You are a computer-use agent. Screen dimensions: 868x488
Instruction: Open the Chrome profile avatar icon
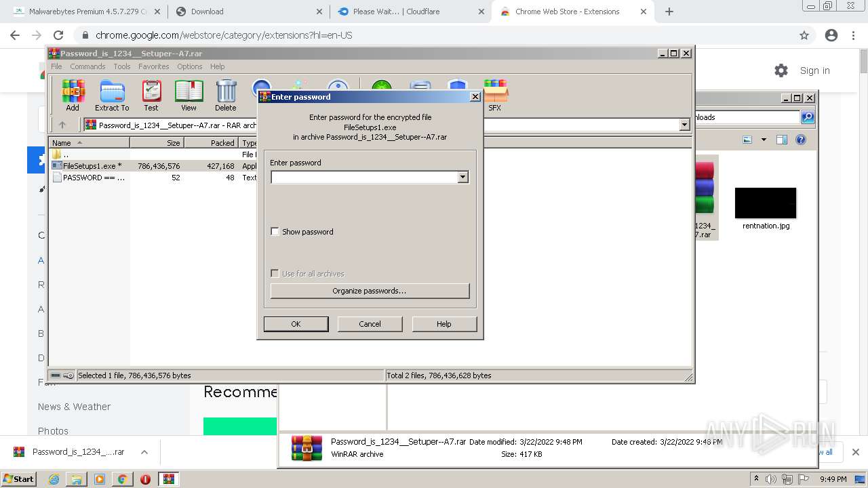pyautogui.click(x=831, y=35)
